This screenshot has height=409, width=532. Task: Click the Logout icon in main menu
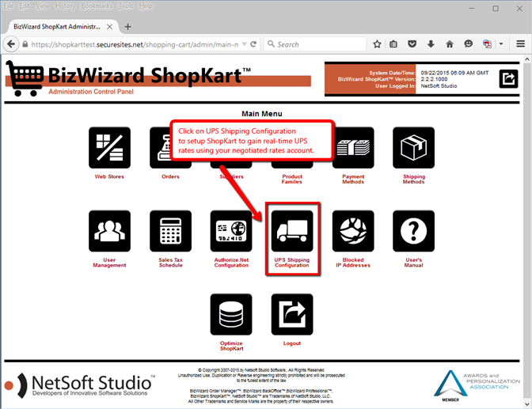[x=292, y=314]
